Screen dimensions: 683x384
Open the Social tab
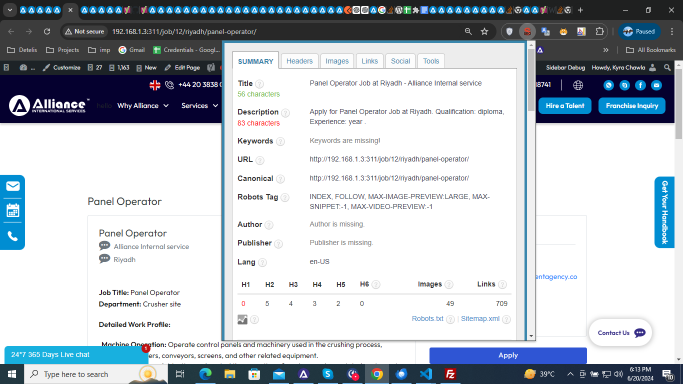(x=400, y=61)
